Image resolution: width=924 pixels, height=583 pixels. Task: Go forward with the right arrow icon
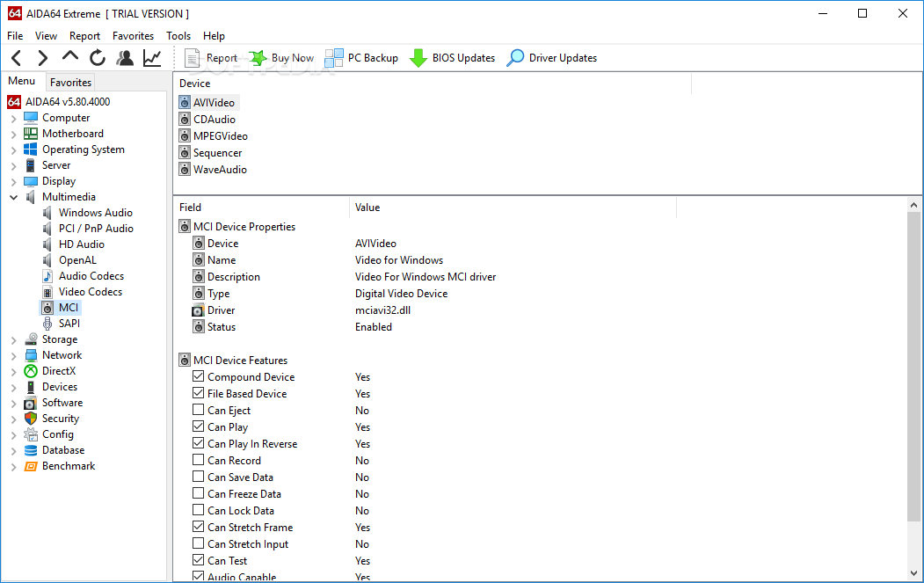click(42, 58)
